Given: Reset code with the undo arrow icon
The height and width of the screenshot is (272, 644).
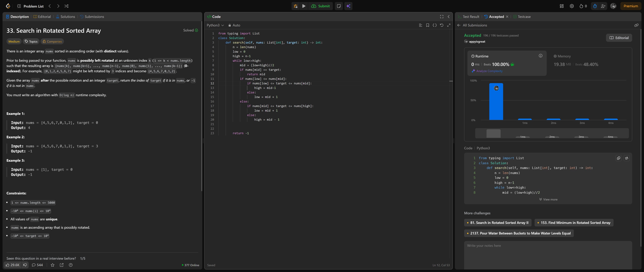Looking at the screenshot, I should pyautogui.click(x=441, y=25).
